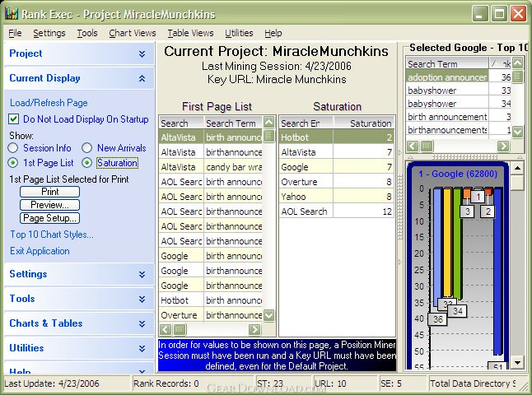Open the Top 10 Chart Styles link

(x=52, y=235)
